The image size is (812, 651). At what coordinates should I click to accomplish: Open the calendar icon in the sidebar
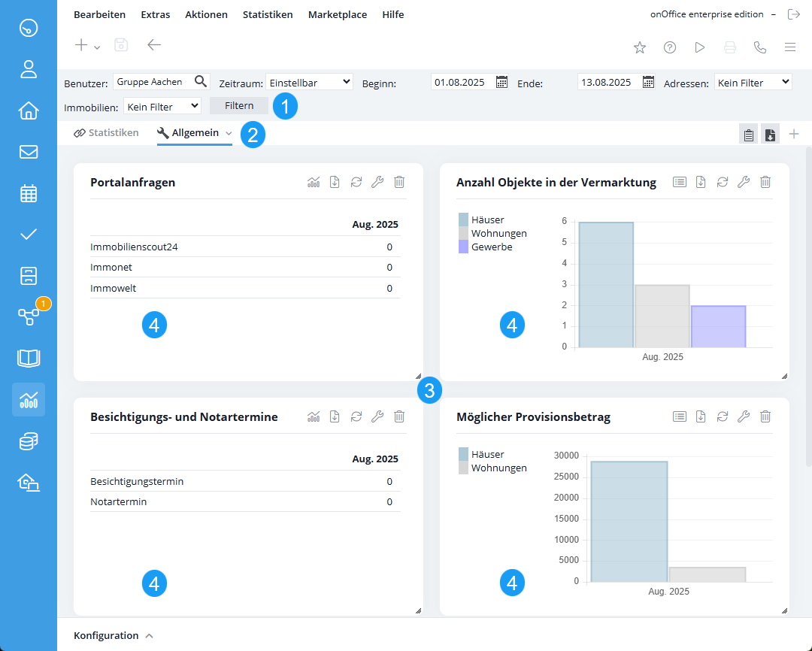click(x=29, y=193)
